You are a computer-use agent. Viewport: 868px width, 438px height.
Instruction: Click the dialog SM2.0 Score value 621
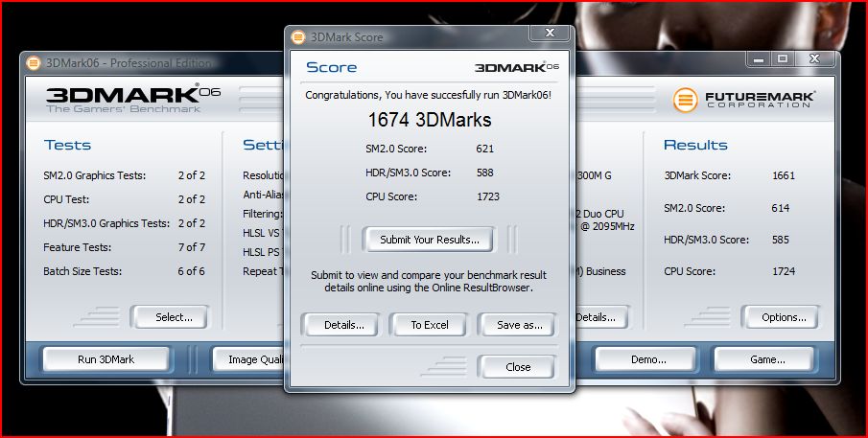(484, 149)
